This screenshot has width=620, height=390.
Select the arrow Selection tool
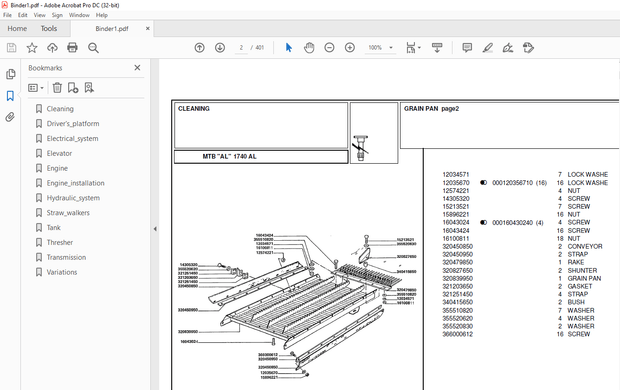coord(289,48)
